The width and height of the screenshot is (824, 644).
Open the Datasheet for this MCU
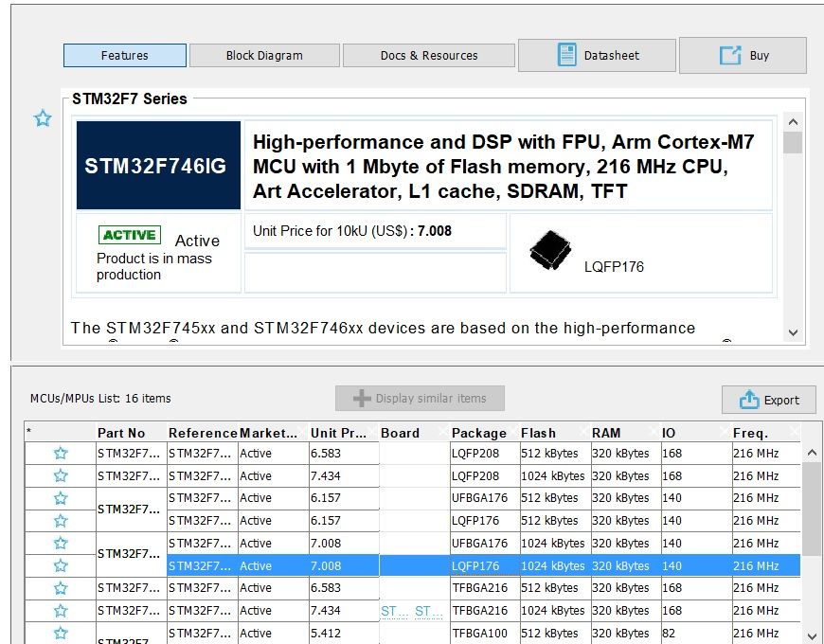point(597,55)
